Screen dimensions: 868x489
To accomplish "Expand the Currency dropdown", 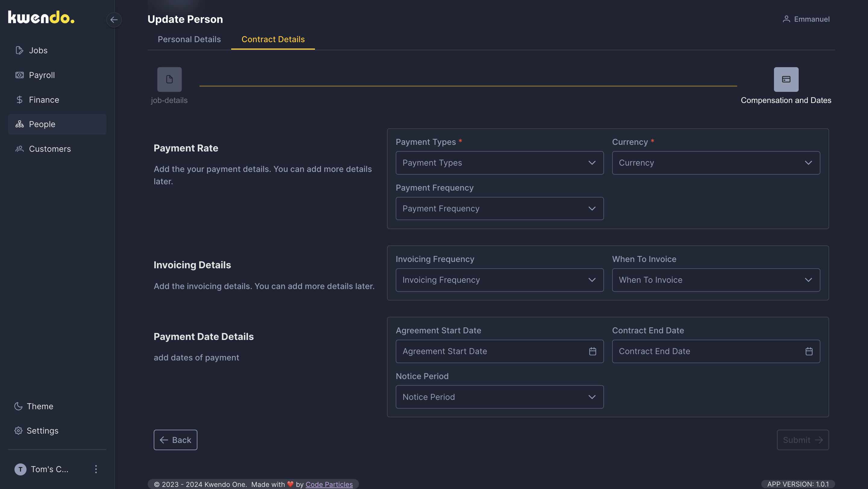I will click(716, 163).
